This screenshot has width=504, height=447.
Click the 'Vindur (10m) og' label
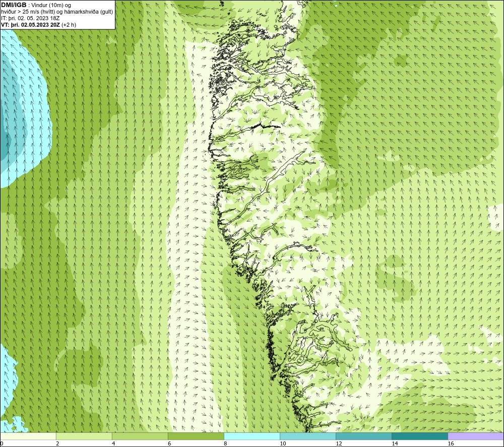pyautogui.click(x=51, y=6)
